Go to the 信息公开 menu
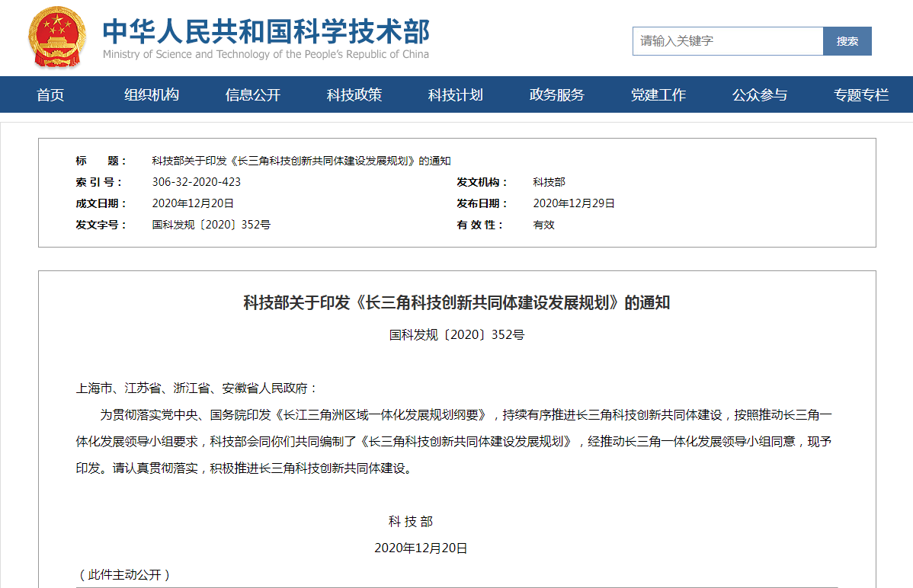913x588 pixels. point(253,95)
